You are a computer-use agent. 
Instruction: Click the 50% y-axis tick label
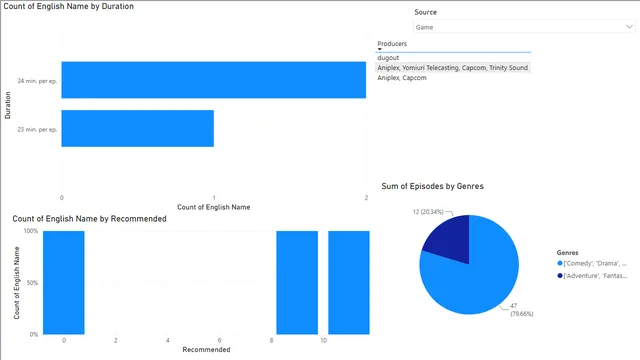pos(32,282)
